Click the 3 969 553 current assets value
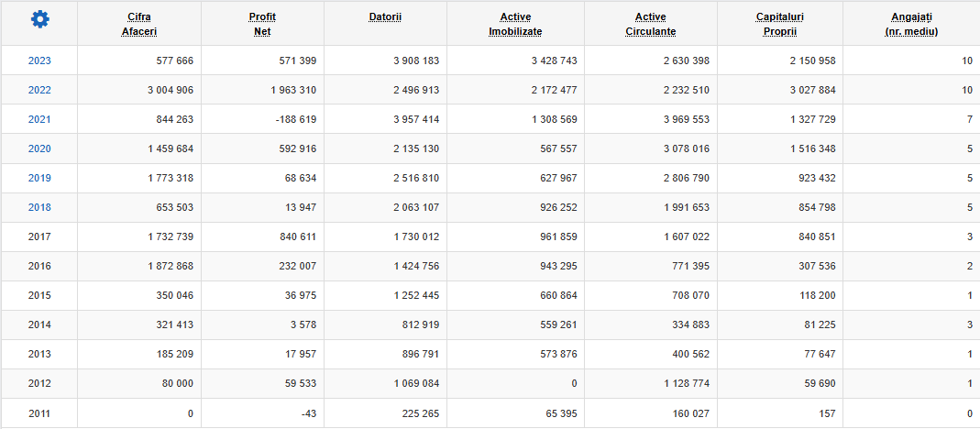The width and height of the screenshot is (980, 429). [x=687, y=119]
